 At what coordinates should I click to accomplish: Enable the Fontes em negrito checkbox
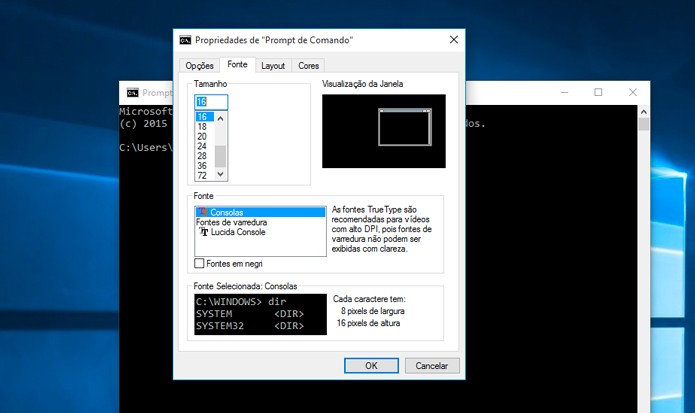[x=199, y=263]
